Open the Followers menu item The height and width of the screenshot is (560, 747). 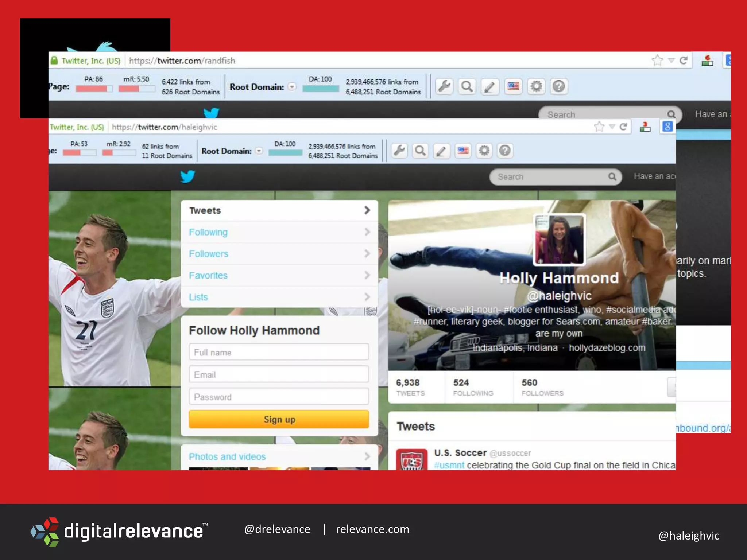point(279,253)
